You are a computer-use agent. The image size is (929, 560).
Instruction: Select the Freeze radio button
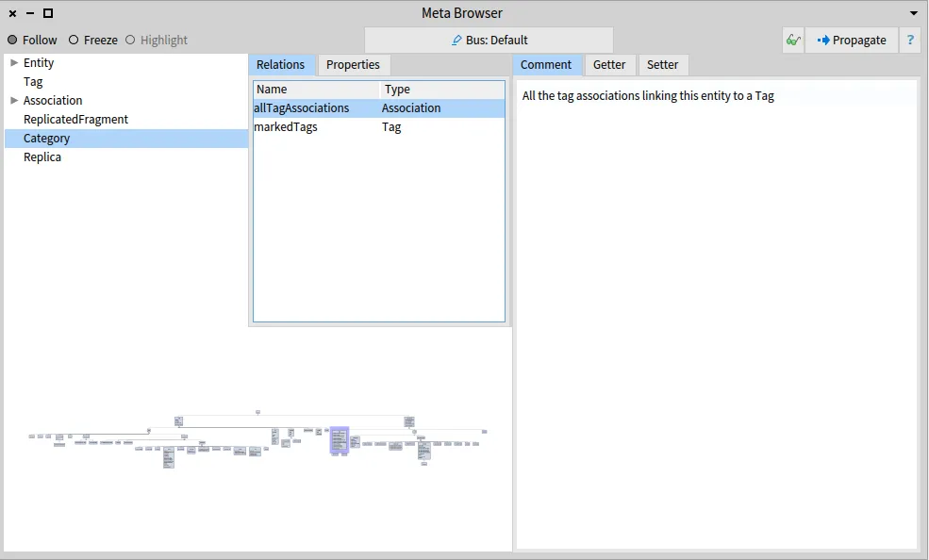(74, 41)
